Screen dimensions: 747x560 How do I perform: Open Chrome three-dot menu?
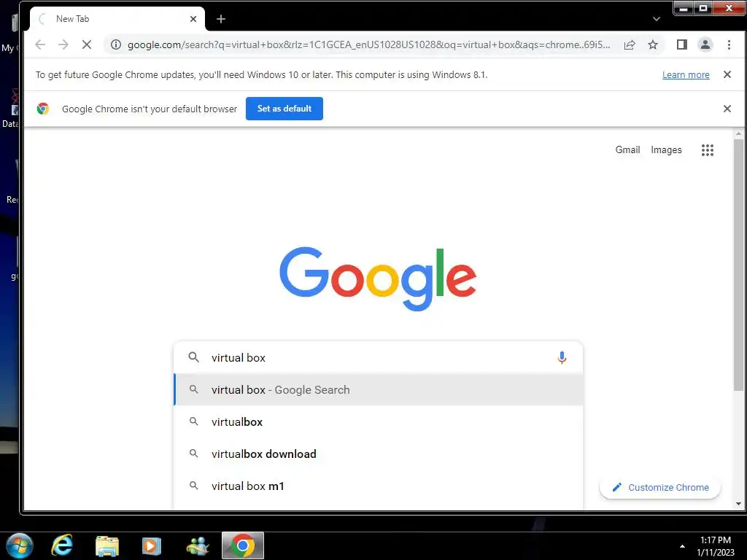tap(729, 44)
